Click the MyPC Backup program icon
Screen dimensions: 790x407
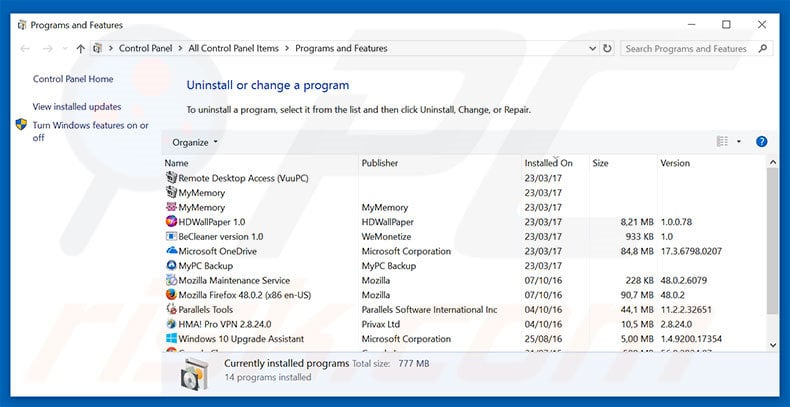pos(172,265)
